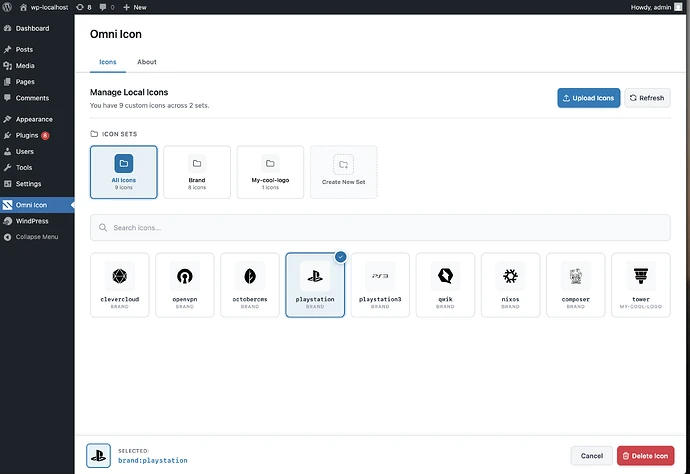Viewport: 690px width, 474px height.
Task: Filter by the Brand icon set
Action: (x=197, y=172)
